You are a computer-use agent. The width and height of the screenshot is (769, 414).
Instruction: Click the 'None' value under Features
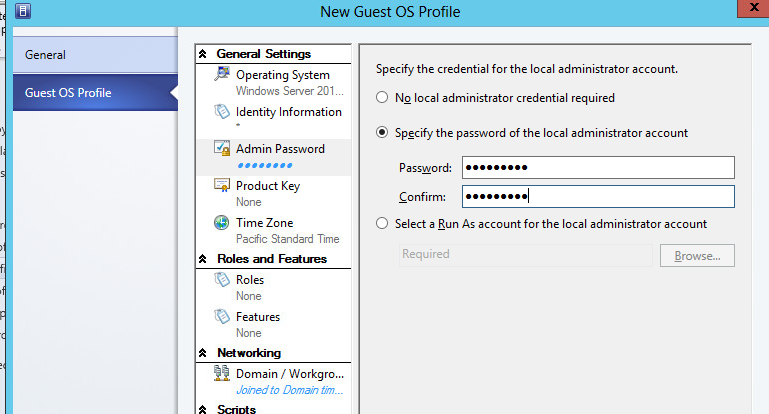pos(249,333)
